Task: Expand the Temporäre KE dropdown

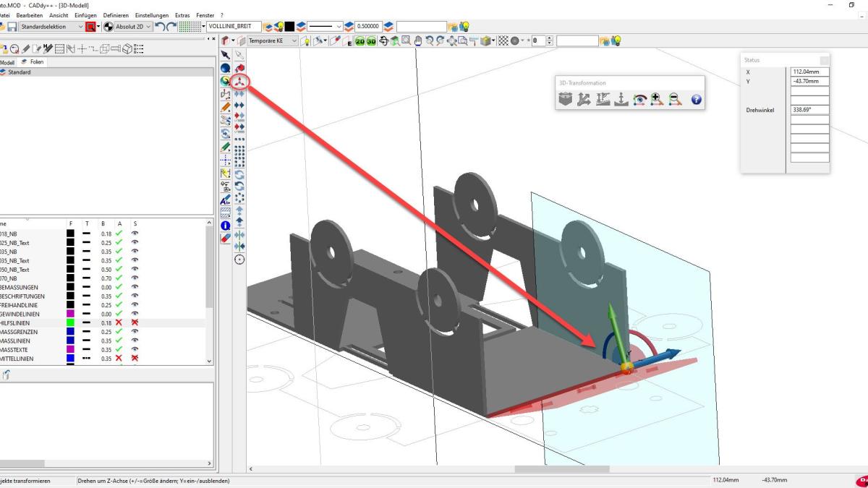Action: click(294, 41)
